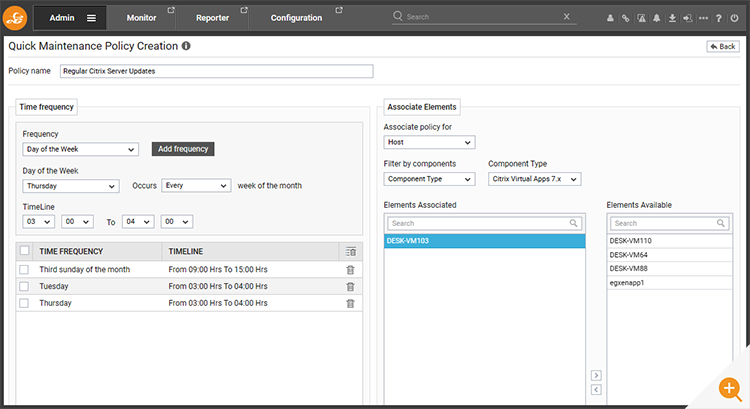
Task: Open the start hour 03 dropdown
Action: 38,222
